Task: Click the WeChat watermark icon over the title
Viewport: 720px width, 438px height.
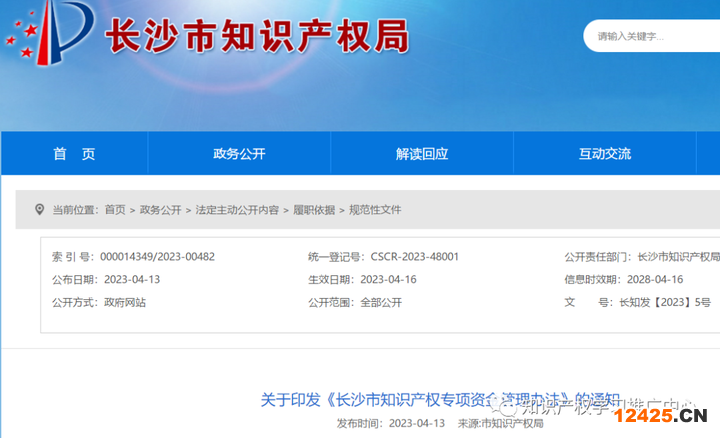Action: click(510, 405)
